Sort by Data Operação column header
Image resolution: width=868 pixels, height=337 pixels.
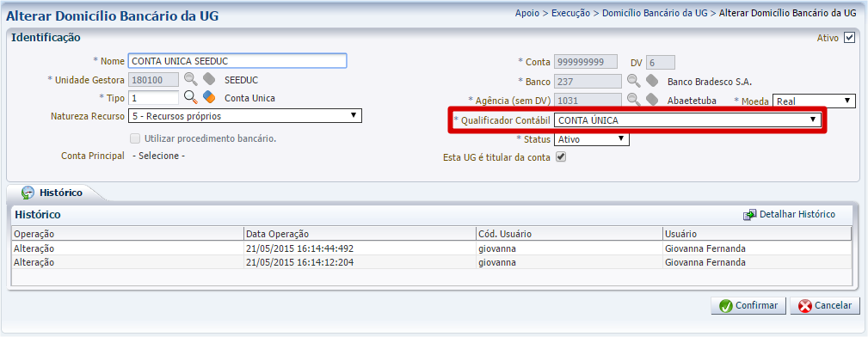pyautogui.click(x=360, y=234)
